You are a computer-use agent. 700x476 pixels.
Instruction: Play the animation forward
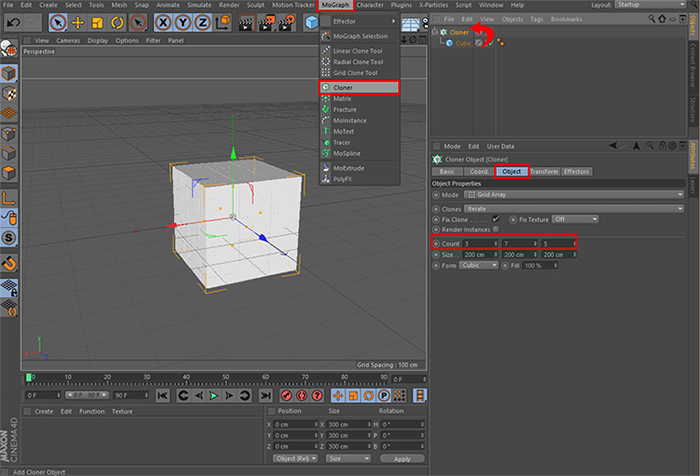(214, 396)
